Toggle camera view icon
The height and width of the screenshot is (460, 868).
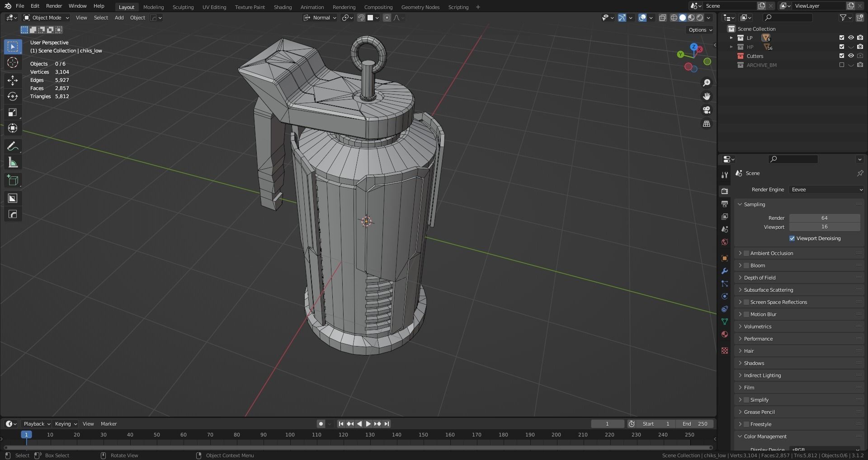(x=707, y=110)
